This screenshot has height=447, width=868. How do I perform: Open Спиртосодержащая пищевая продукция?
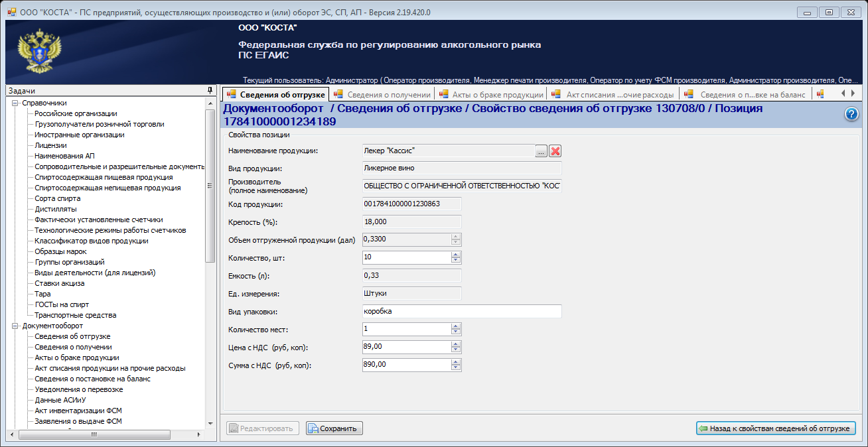click(104, 177)
